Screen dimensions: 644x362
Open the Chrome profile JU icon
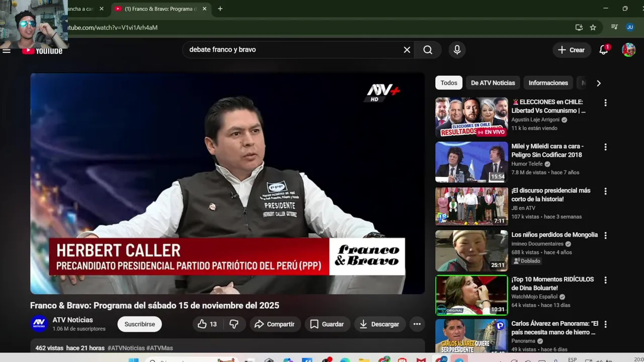[x=630, y=27]
